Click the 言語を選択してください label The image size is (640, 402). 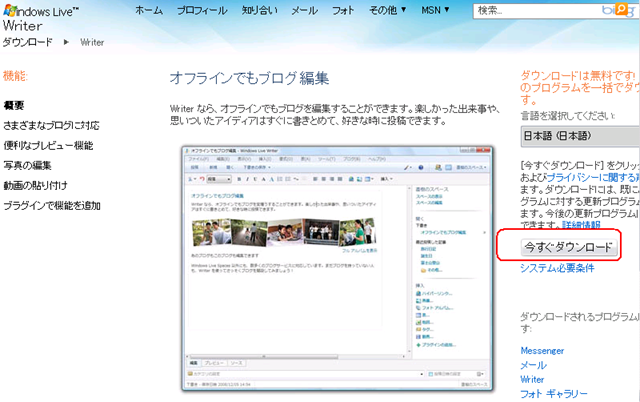tap(568, 116)
